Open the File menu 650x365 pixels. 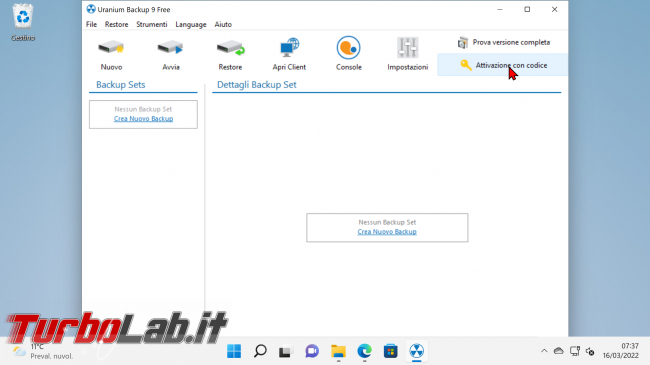[91, 24]
